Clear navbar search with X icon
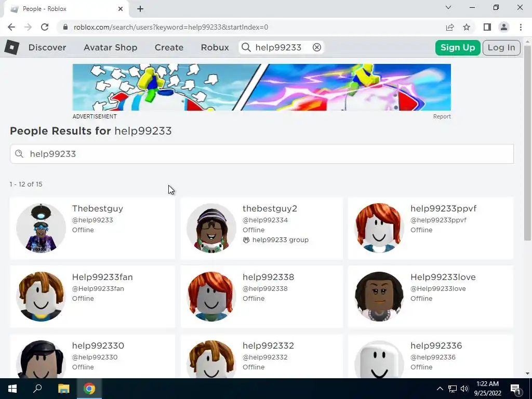532x399 pixels. point(316,47)
